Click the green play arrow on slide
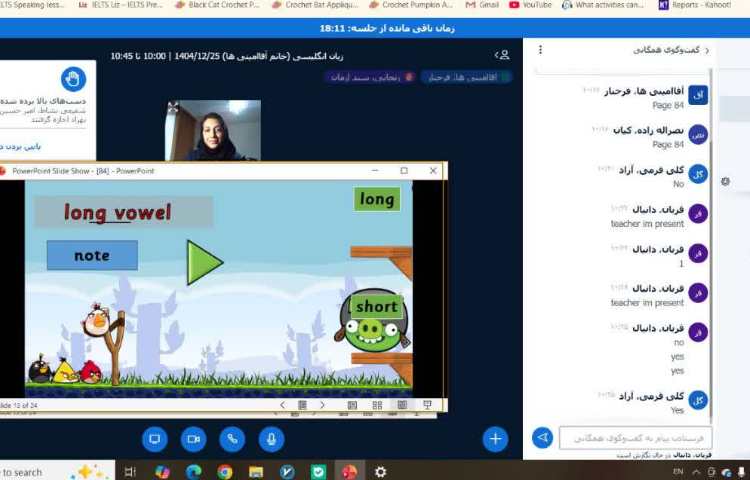750x480 pixels. click(x=204, y=262)
